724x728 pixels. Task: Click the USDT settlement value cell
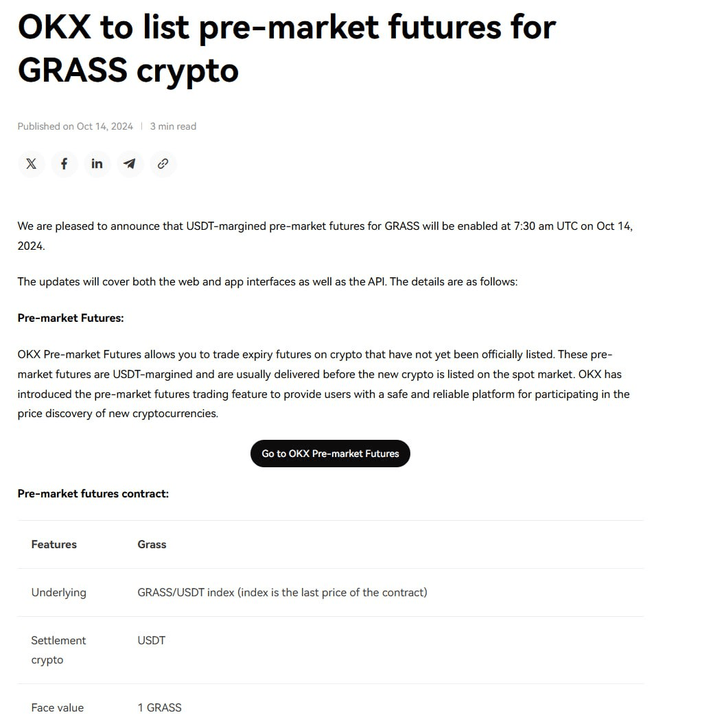152,641
